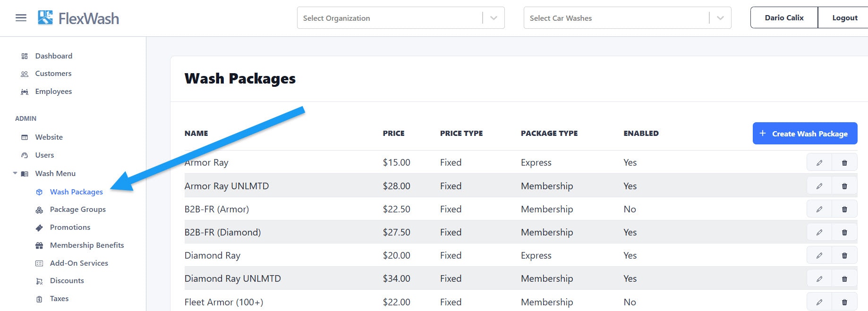Click Create Wash Package button
This screenshot has width=868, height=311.
pos(805,134)
